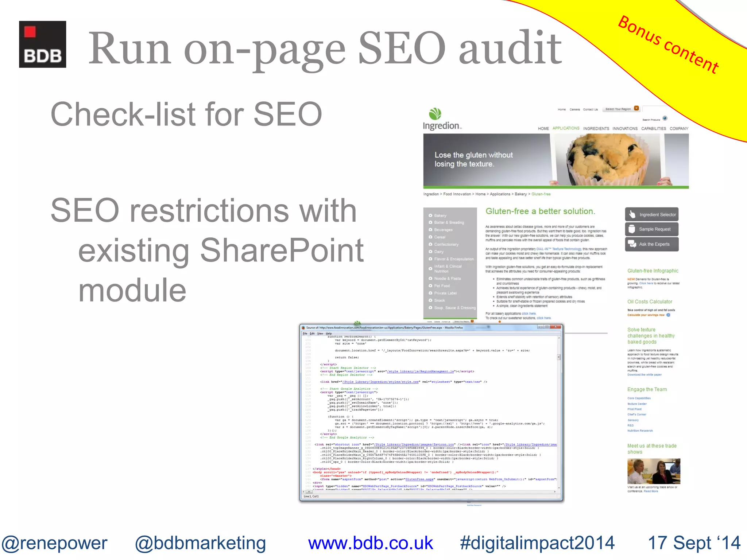
Task: Click the Core Capabilities link
Action: (x=639, y=398)
